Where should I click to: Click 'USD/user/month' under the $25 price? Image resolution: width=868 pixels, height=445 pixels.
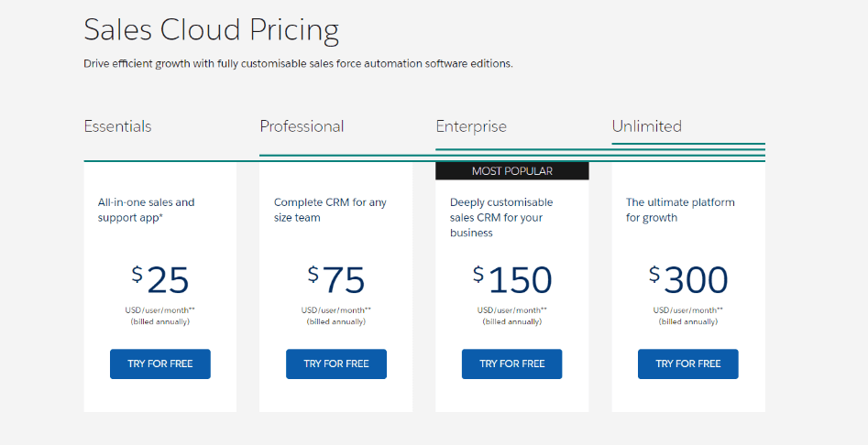point(160,310)
